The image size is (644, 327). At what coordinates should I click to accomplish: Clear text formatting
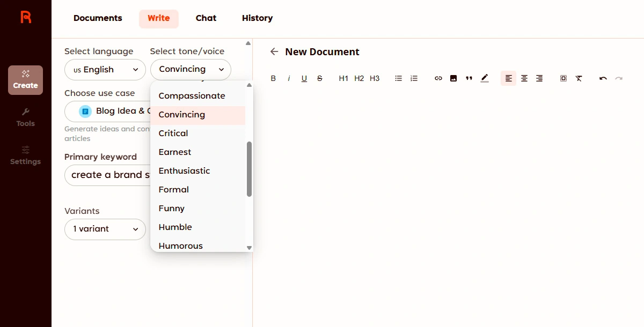pos(579,78)
